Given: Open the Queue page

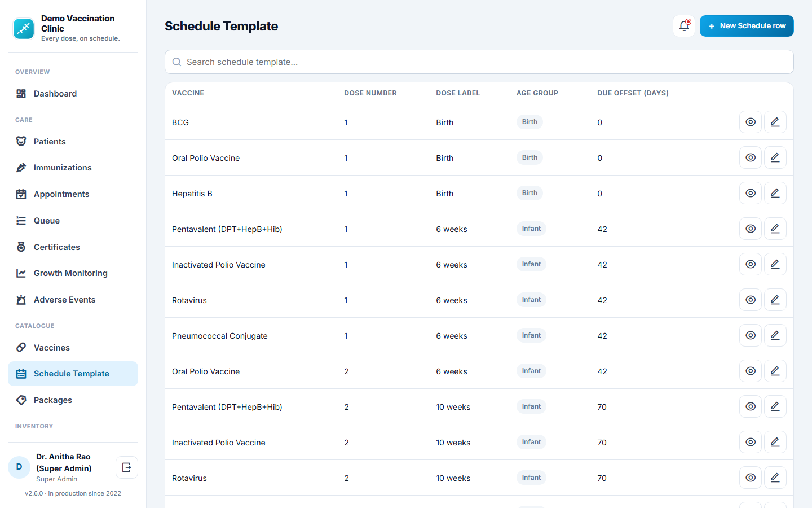Looking at the screenshot, I should pos(73,221).
